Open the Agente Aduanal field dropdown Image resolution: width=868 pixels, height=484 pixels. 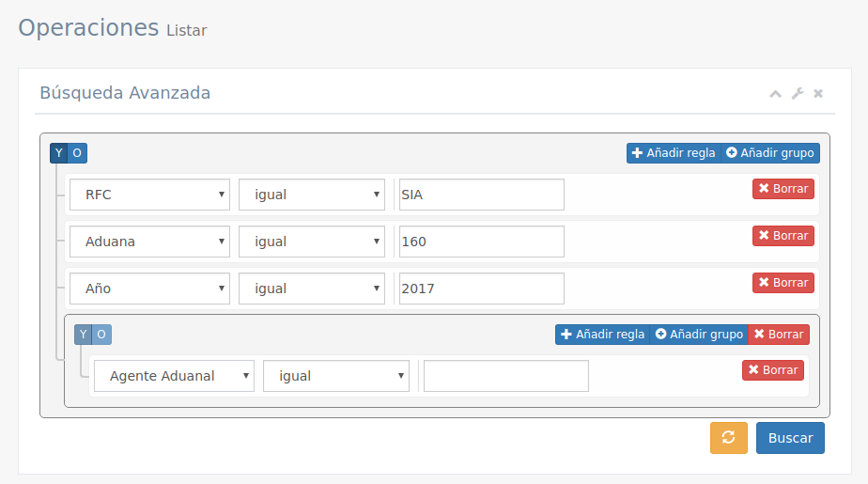174,377
